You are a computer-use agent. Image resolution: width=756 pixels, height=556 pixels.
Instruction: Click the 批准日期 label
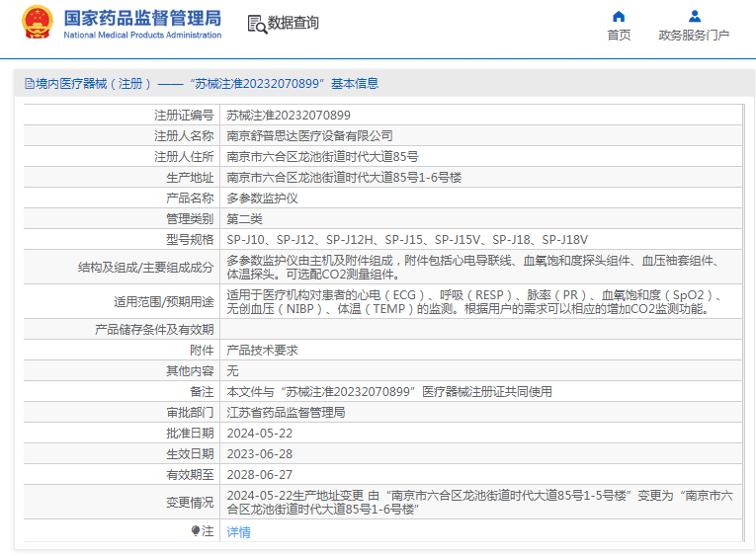point(190,433)
